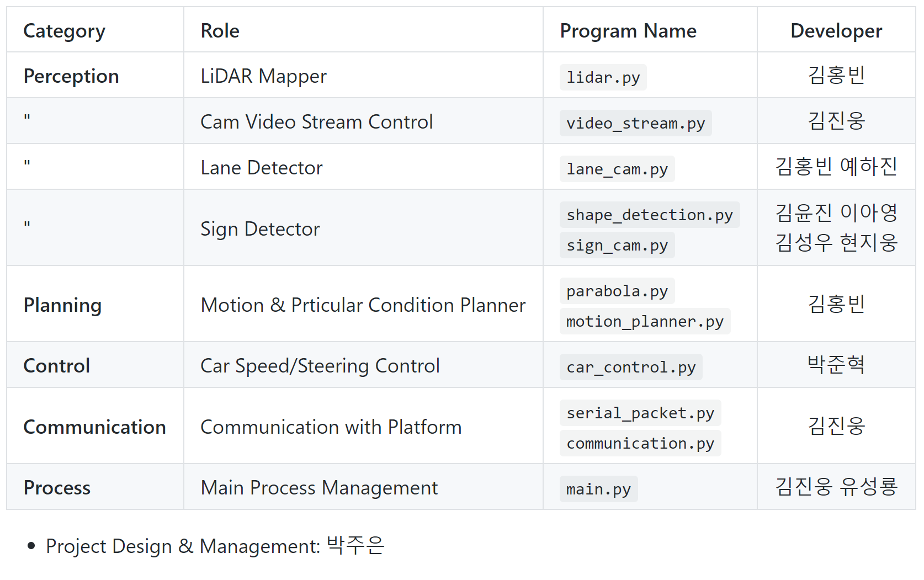Click developer names 김홍빈 예하진
The height and width of the screenshot is (580, 924).
click(x=836, y=167)
